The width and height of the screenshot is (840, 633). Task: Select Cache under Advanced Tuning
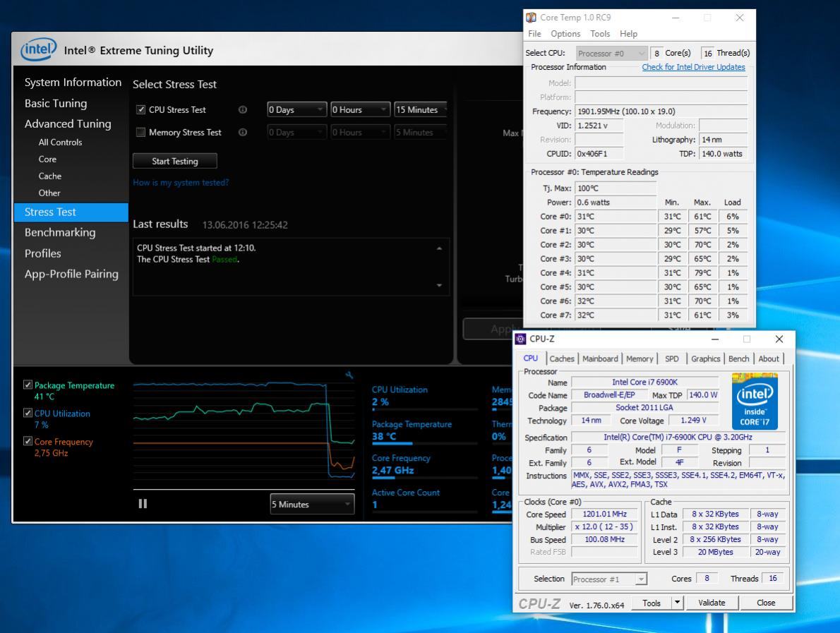pyautogui.click(x=50, y=176)
